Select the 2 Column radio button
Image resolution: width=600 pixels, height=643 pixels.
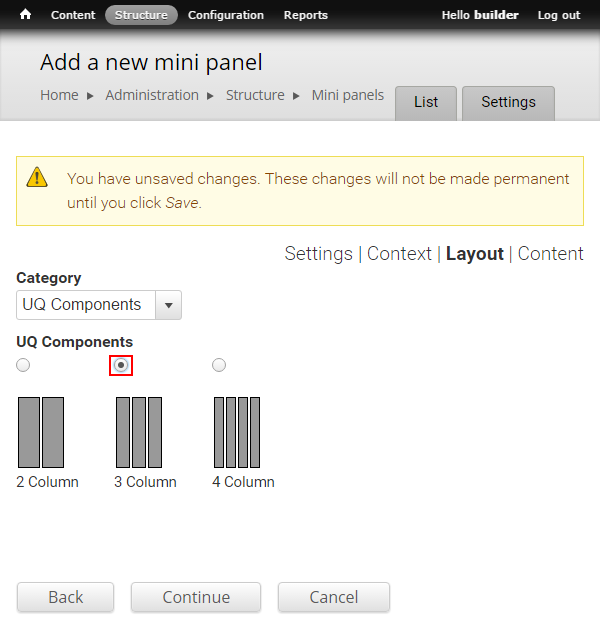pyautogui.click(x=23, y=365)
